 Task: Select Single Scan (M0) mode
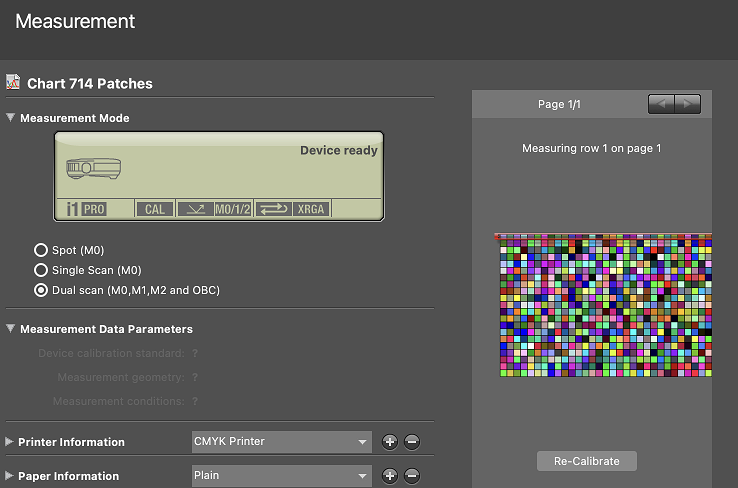pos(41,270)
